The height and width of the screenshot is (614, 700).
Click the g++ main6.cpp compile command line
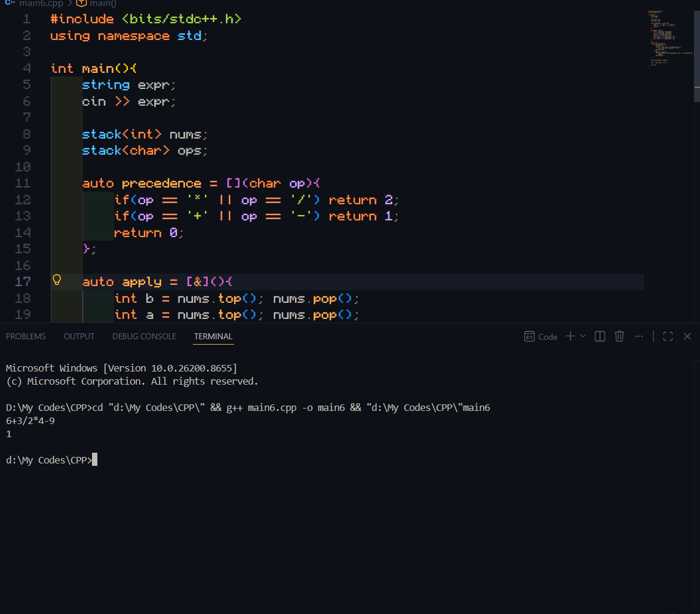click(x=248, y=407)
